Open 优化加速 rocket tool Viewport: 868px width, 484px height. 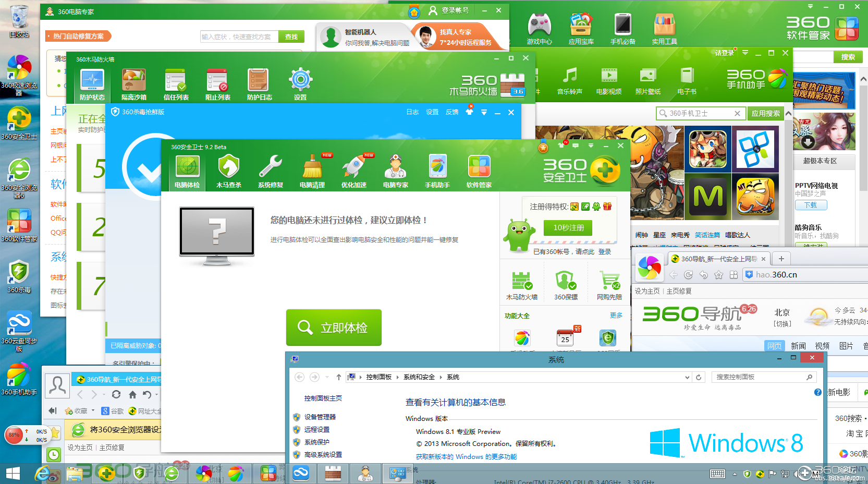coord(354,171)
